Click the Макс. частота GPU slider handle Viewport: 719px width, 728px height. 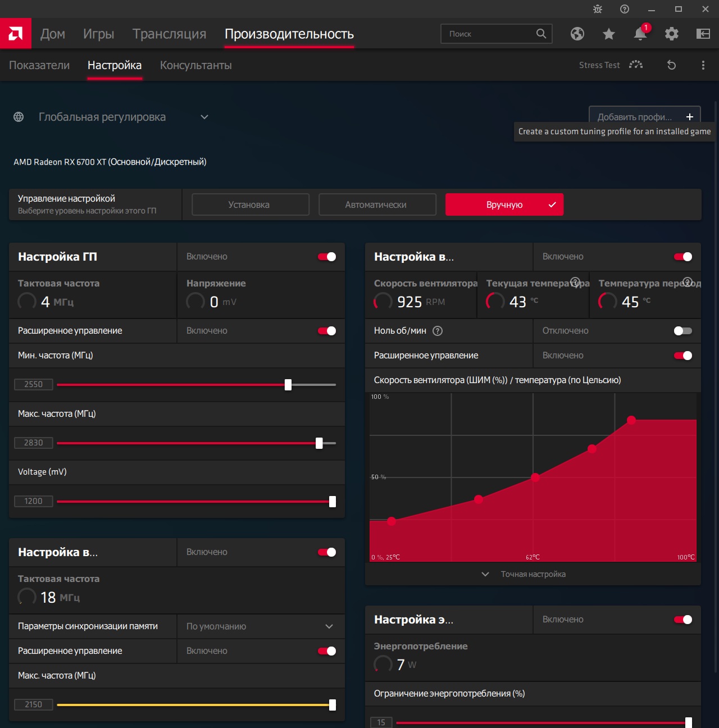319,443
